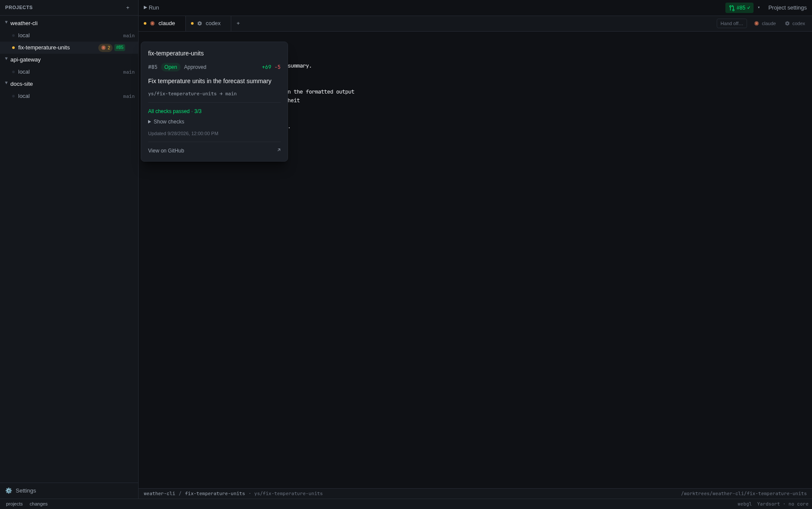Click the Run button

tap(152, 8)
